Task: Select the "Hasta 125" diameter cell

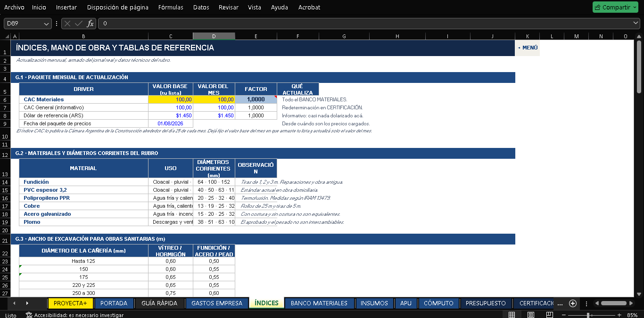Action: (x=83, y=261)
